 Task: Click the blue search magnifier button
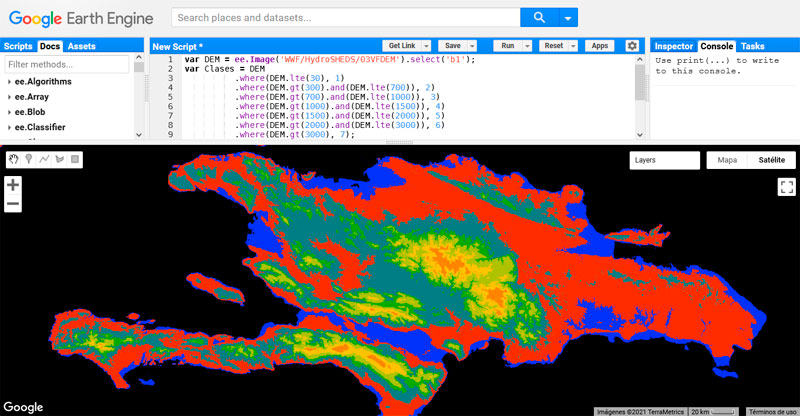(x=539, y=17)
